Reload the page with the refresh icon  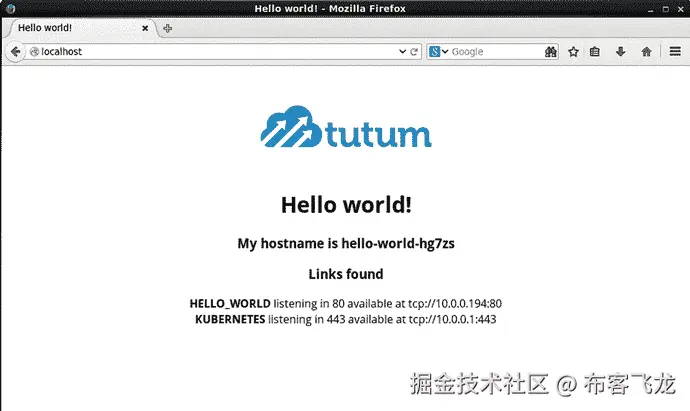pos(414,51)
